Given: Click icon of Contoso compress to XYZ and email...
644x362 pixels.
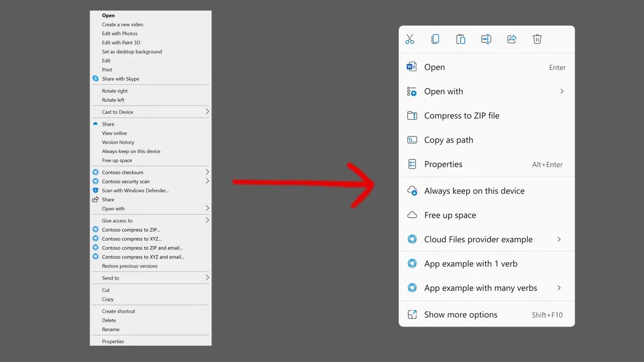Looking at the screenshot, I should pos(96,257).
